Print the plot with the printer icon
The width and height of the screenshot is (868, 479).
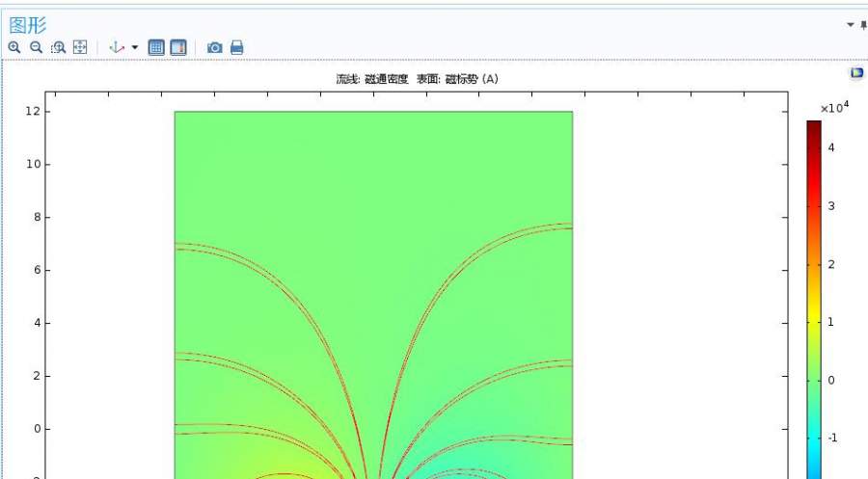coord(237,47)
